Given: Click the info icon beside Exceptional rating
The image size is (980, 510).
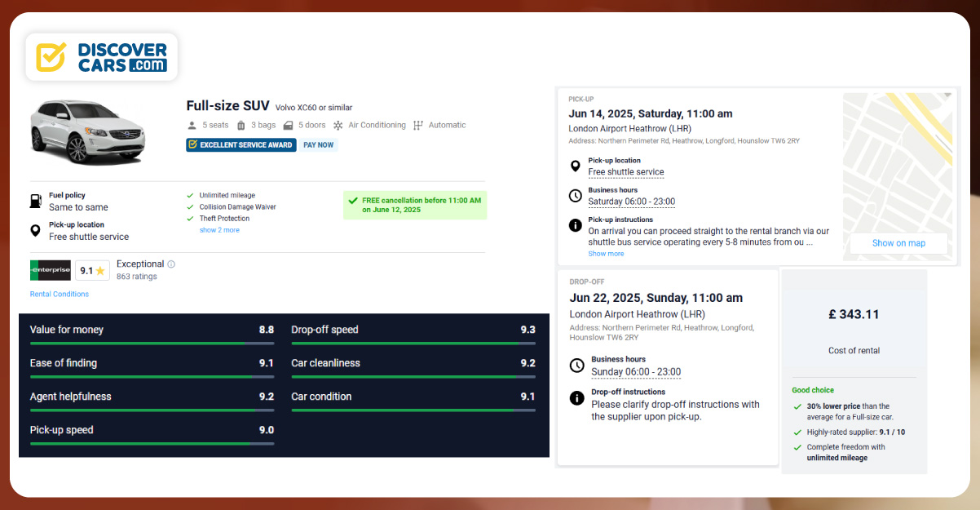Looking at the screenshot, I should tap(171, 264).
